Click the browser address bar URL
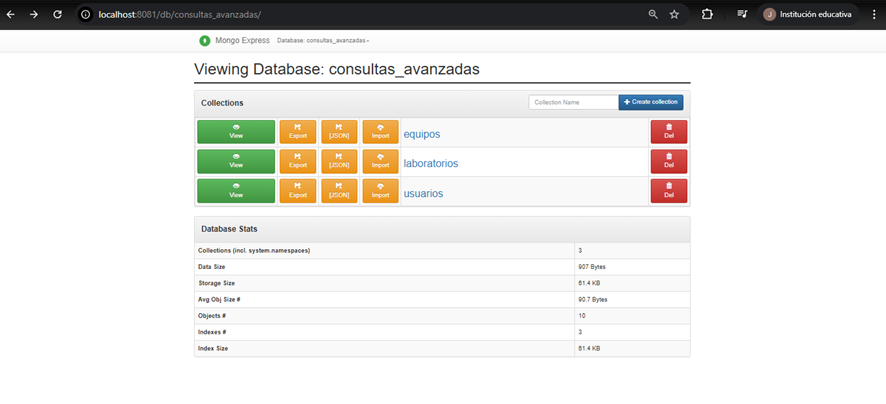This screenshot has height=404, width=886. (180, 15)
